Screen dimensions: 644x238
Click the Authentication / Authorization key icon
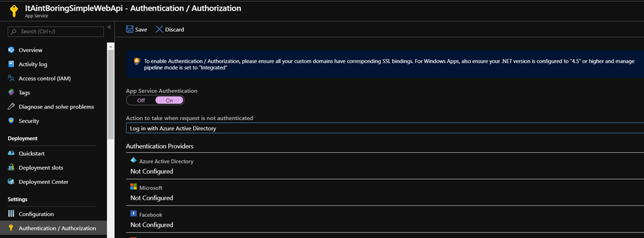(x=11, y=228)
